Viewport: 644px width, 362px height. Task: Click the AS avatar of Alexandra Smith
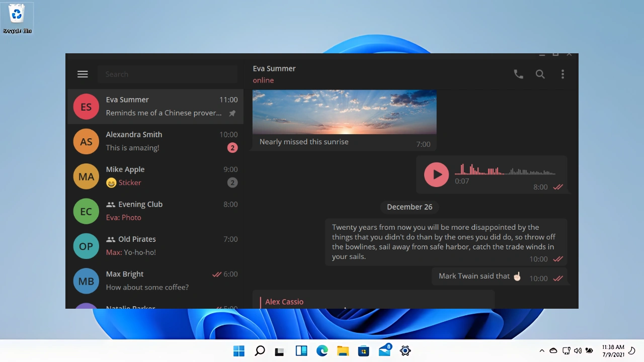pos(86,141)
